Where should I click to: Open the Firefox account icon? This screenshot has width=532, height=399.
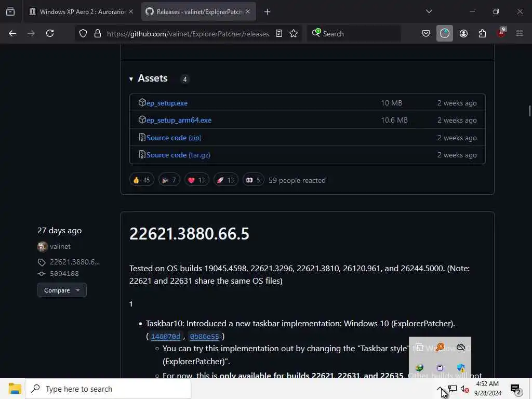(x=463, y=33)
